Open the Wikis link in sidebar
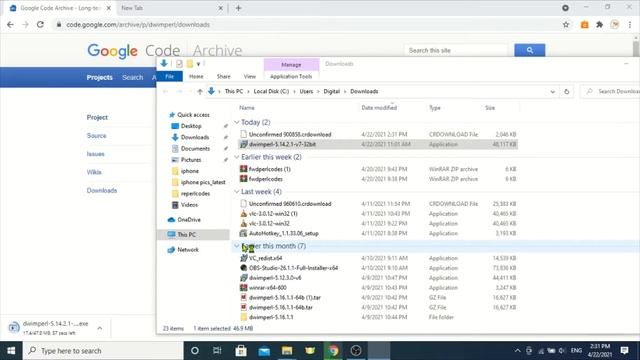640x360 pixels. point(94,172)
